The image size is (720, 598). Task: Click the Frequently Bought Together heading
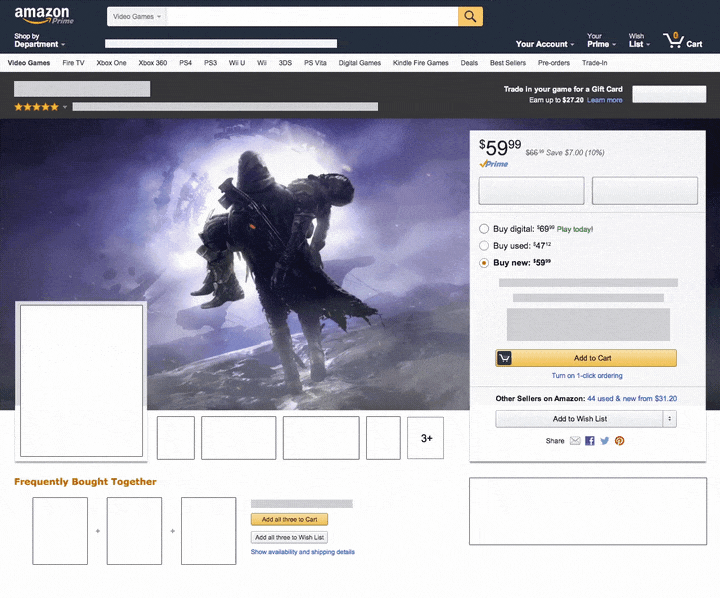tap(85, 482)
